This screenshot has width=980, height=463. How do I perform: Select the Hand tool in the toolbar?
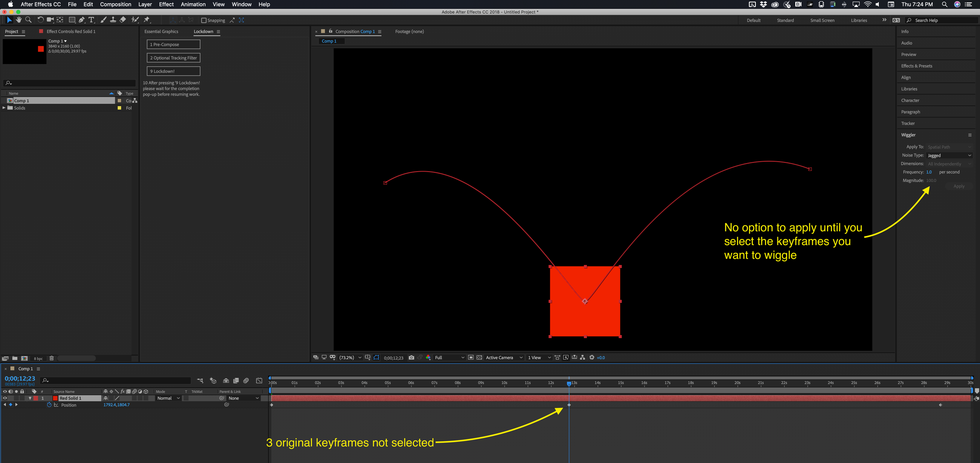(19, 20)
